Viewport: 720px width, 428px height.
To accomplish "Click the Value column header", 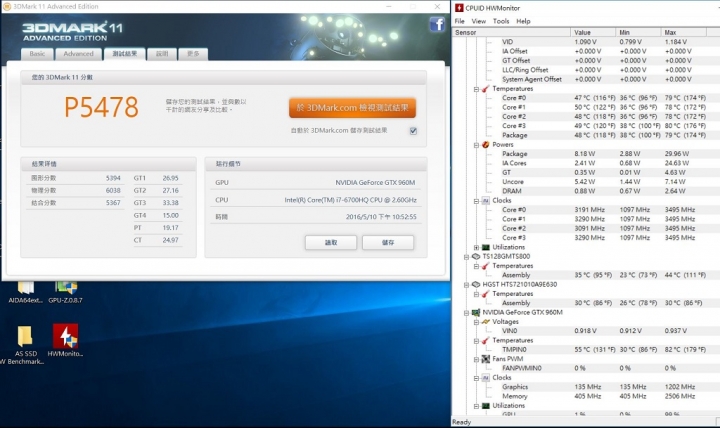I will tap(593, 33).
